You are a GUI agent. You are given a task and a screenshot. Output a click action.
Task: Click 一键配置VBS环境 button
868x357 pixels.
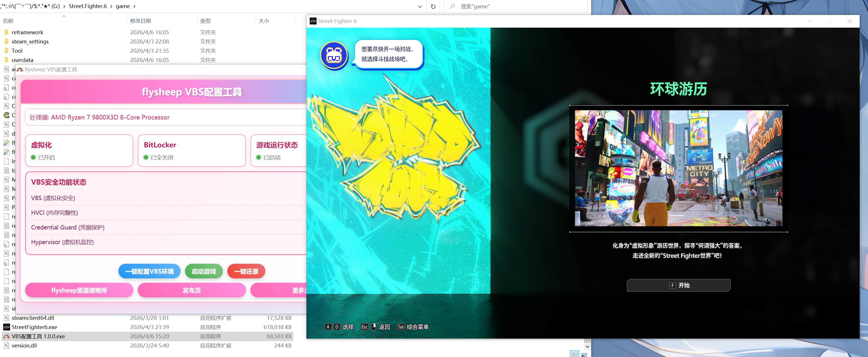pos(149,271)
